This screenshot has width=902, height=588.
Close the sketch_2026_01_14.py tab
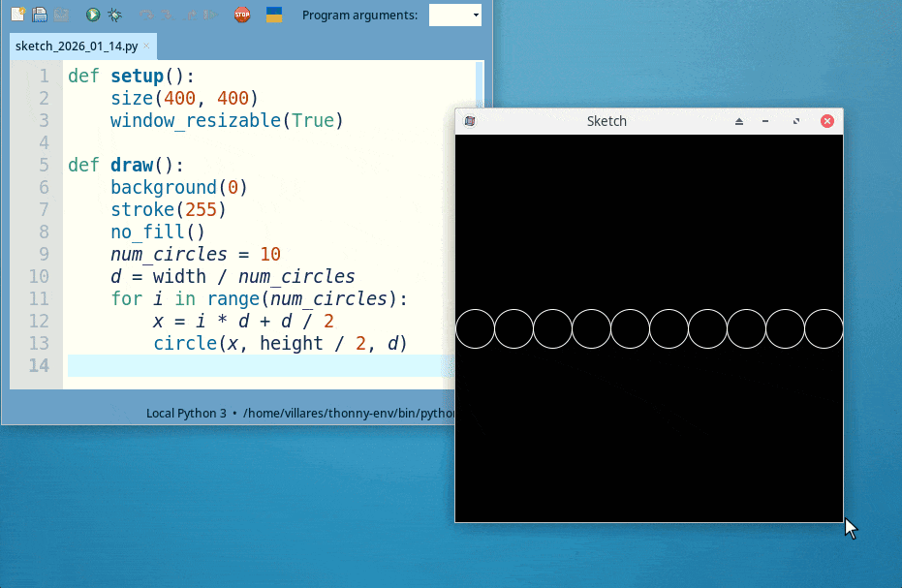point(146,46)
